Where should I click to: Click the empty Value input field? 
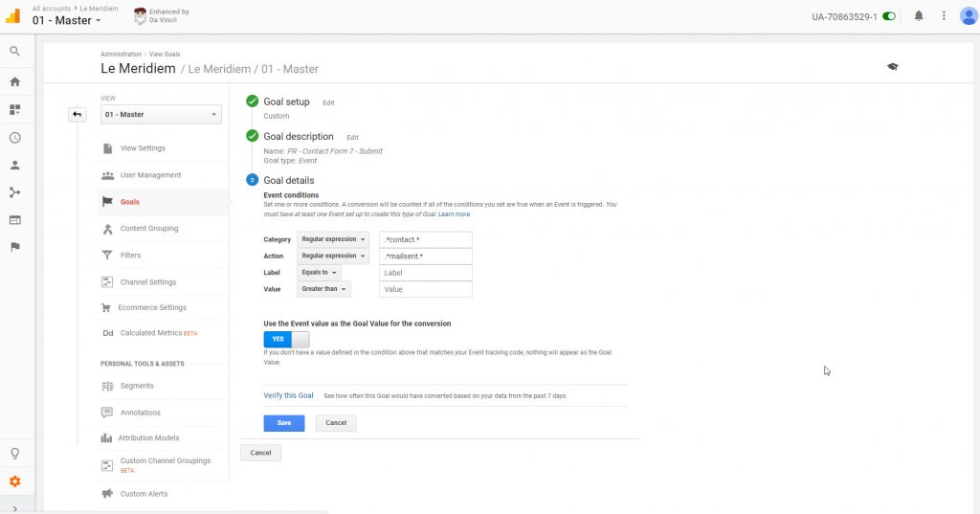click(x=426, y=289)
